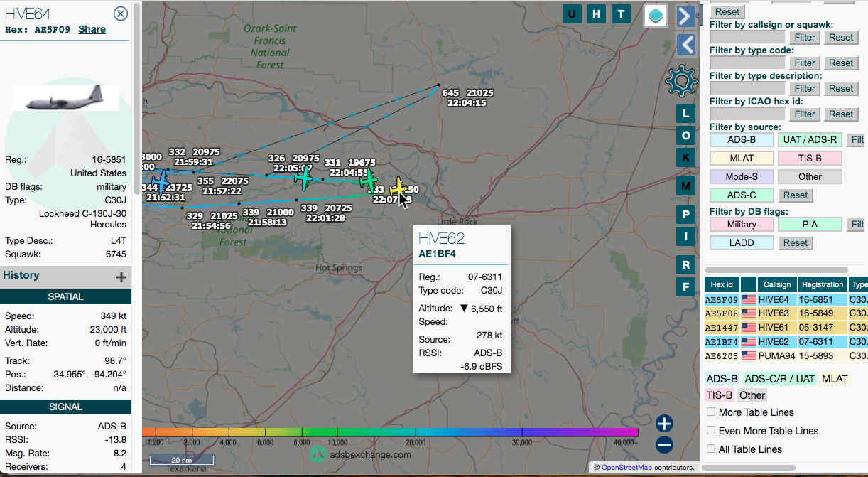Viewport: 868px width, 477px height.
Task: Toggle the ADS-C source filter
Action: coord(740,195)
